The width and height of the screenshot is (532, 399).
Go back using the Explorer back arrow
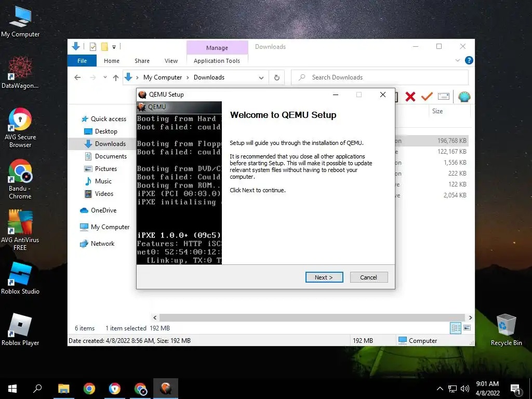click(x=77, y=77)
